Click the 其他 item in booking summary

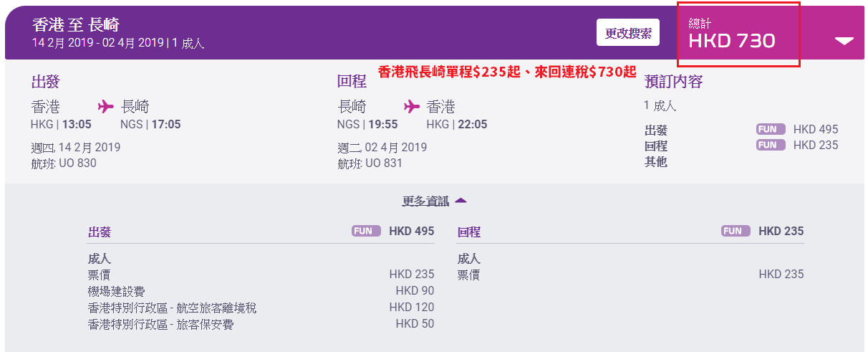pyautogui.click(x=656, y=162)
